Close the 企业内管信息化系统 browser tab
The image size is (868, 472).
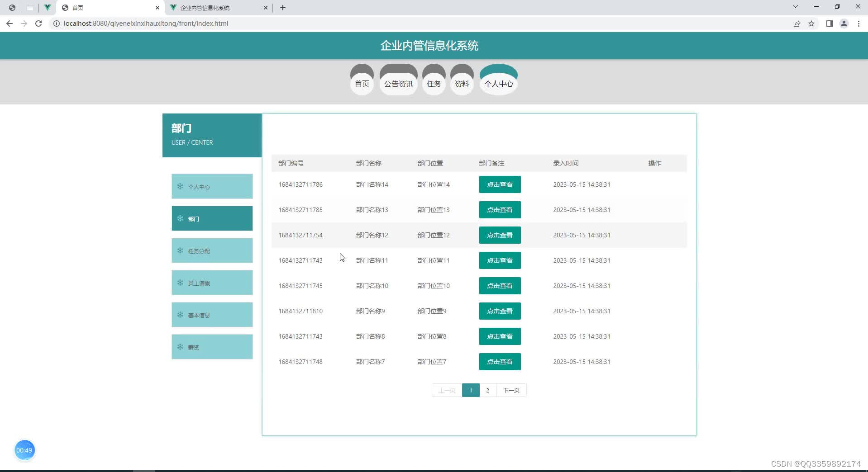click(266, 8)
